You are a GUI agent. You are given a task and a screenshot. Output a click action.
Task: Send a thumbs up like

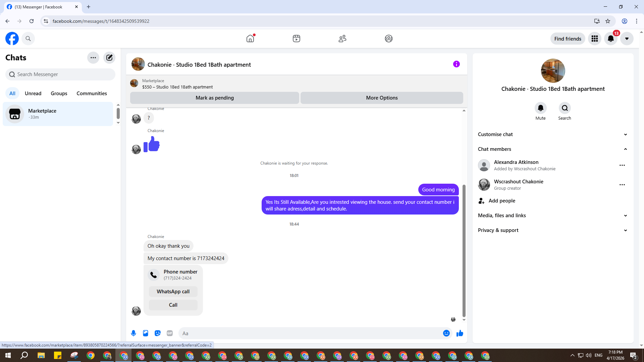coord(460,333)
